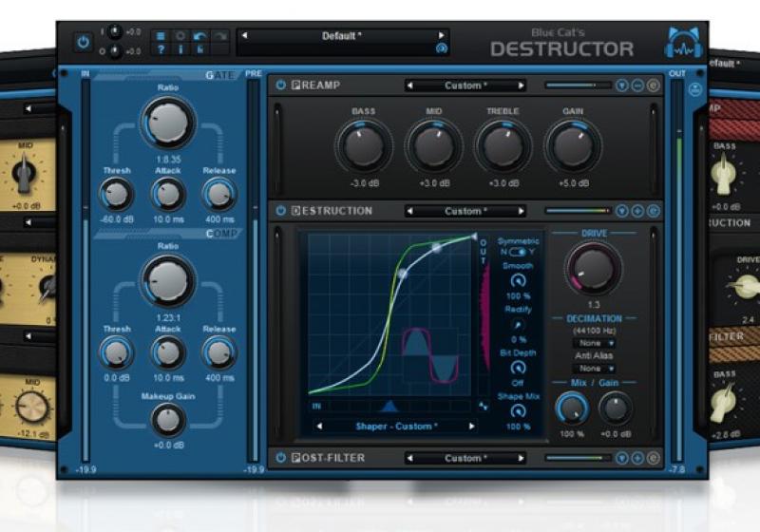Image resolution: width=760 pixels, height=532 pixels.
Task: Open the help question mark icon
Action: tap(161, 50)
